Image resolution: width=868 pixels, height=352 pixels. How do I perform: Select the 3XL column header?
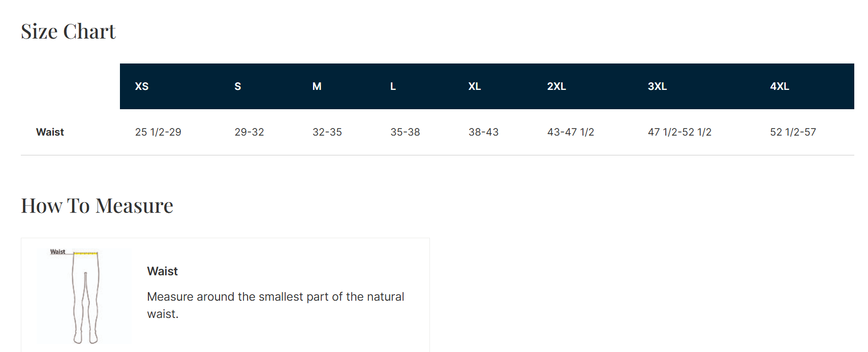tap(657, 86)
